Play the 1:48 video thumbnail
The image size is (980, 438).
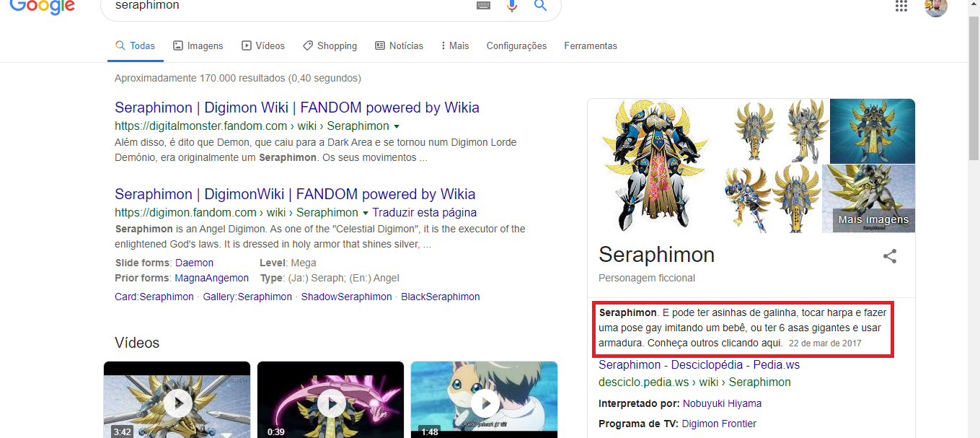pyautogui.click(x=484, y=400)
